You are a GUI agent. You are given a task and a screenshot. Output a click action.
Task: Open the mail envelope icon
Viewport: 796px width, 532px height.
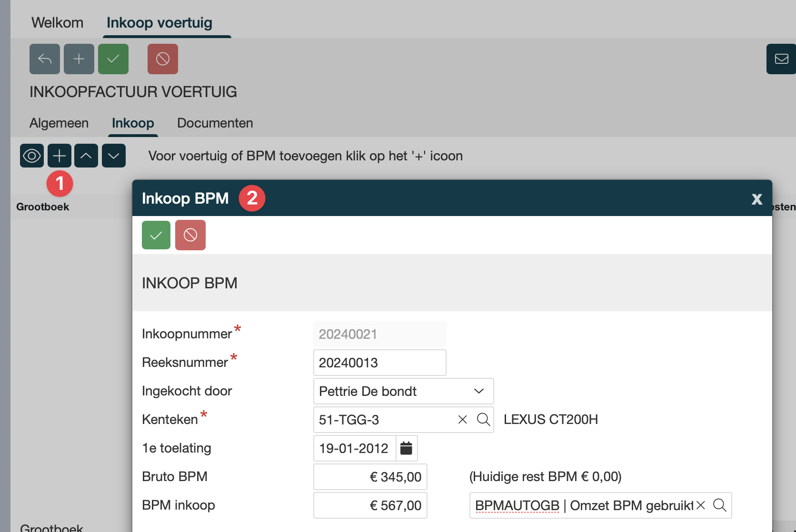[x=781, y=59]
